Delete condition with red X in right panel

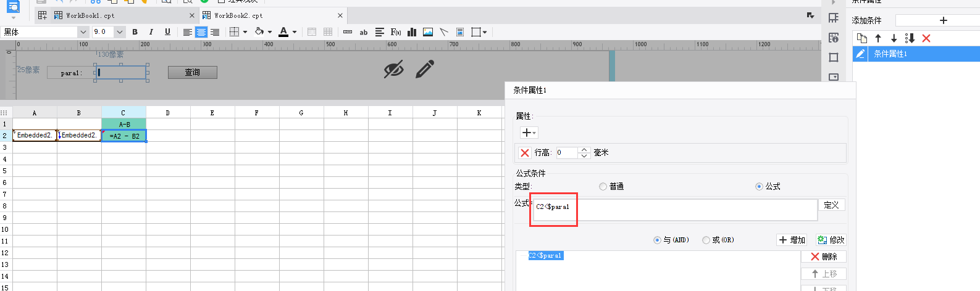click(926, 38)
